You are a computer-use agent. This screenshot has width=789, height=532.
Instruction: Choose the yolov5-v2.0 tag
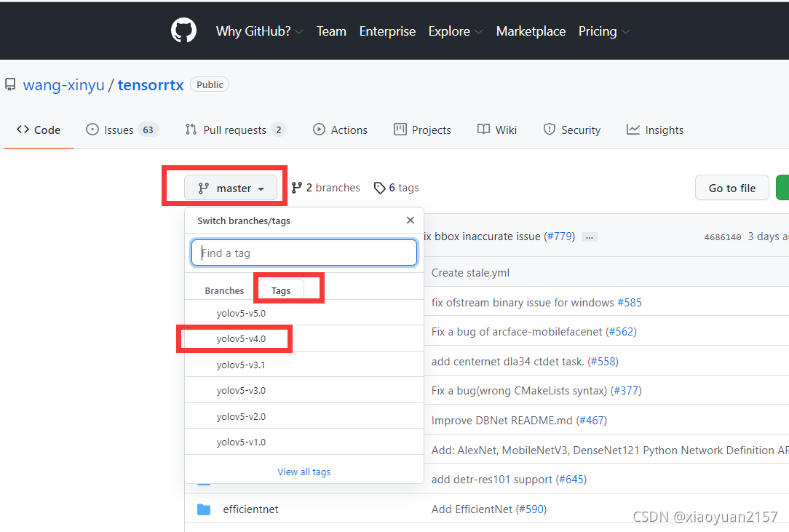304,416
